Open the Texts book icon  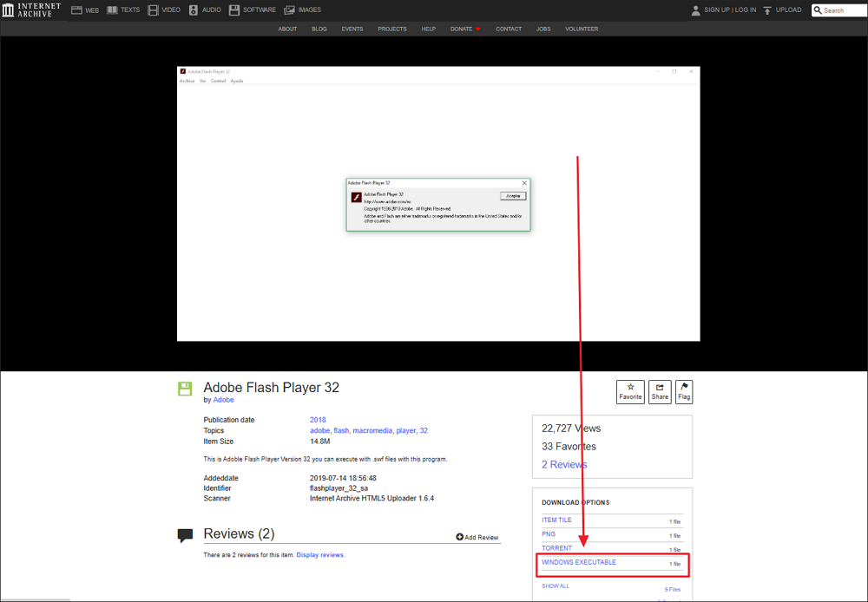click(x=112, y=10)
